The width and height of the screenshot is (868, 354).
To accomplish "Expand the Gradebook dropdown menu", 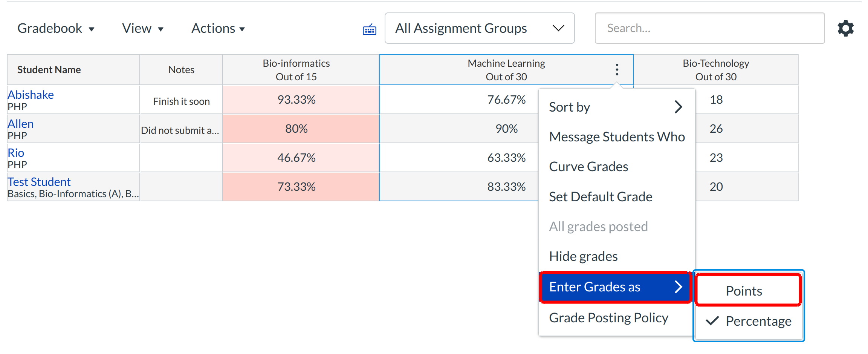I will click(x=56, y=29).
